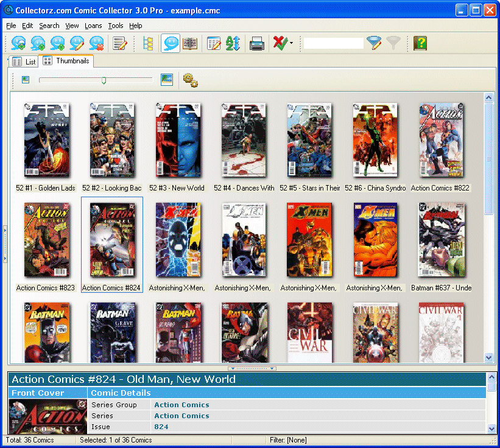Select the Action Comics #822 cover

(x=442, y=139)
